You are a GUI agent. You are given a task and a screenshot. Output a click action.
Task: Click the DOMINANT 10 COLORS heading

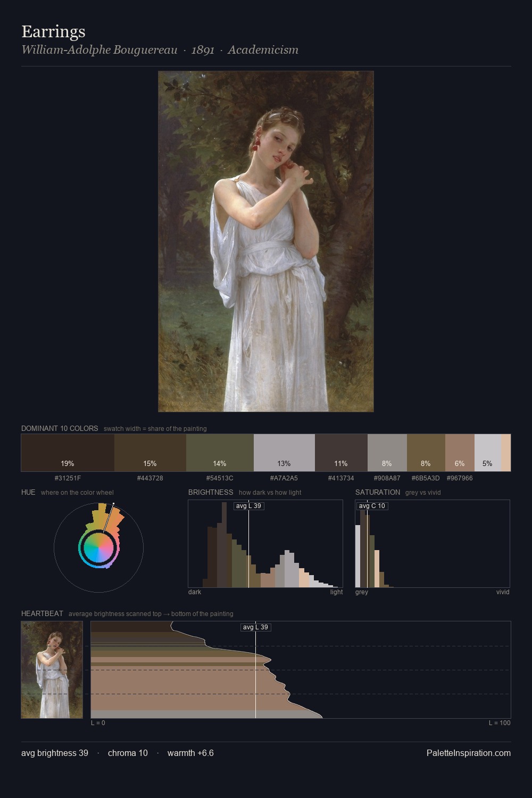[x=60, y=428]
